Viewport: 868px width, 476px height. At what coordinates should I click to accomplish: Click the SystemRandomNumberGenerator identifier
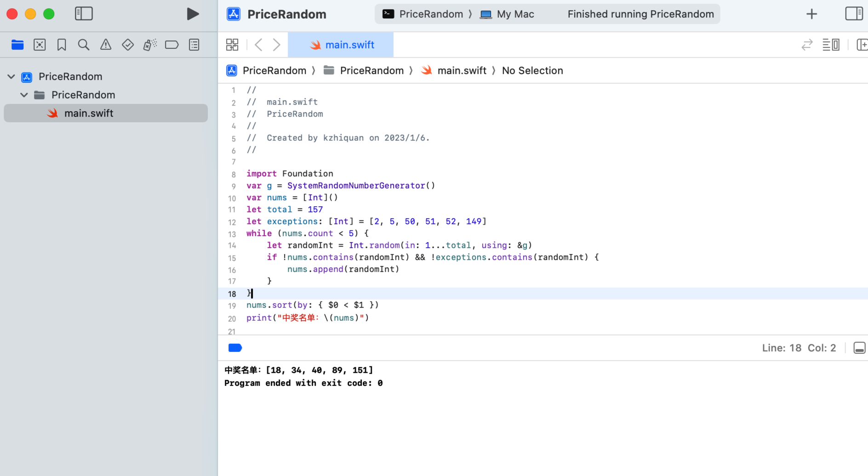[x=356, y=186]
